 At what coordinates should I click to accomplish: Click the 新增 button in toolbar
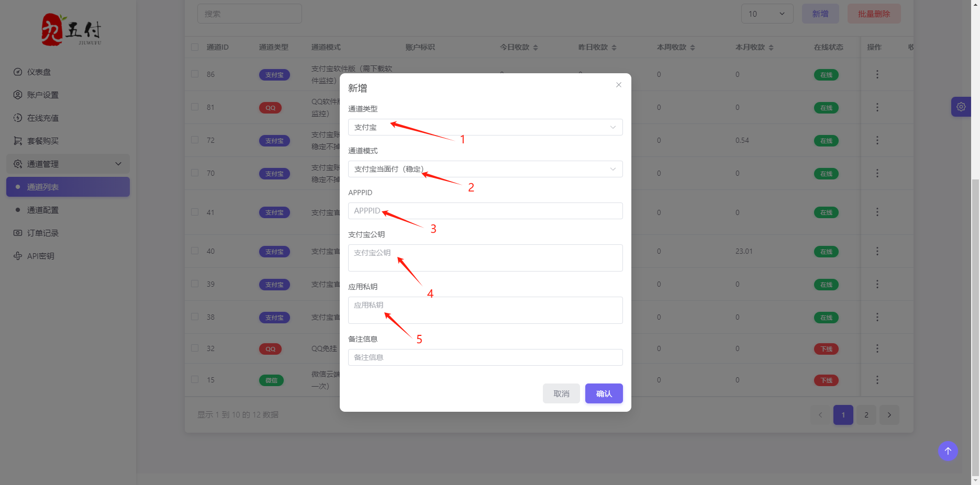point(820,14)
